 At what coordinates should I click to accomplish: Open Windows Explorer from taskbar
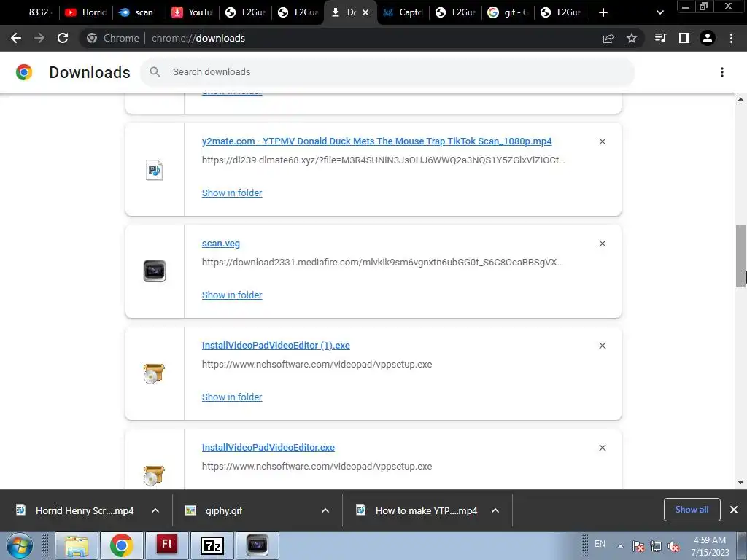click(x=77, y=545)
